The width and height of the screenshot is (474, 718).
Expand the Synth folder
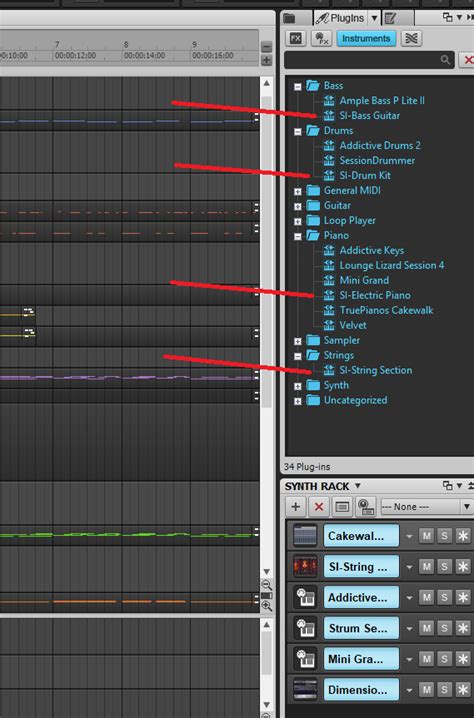click(298, 386)
